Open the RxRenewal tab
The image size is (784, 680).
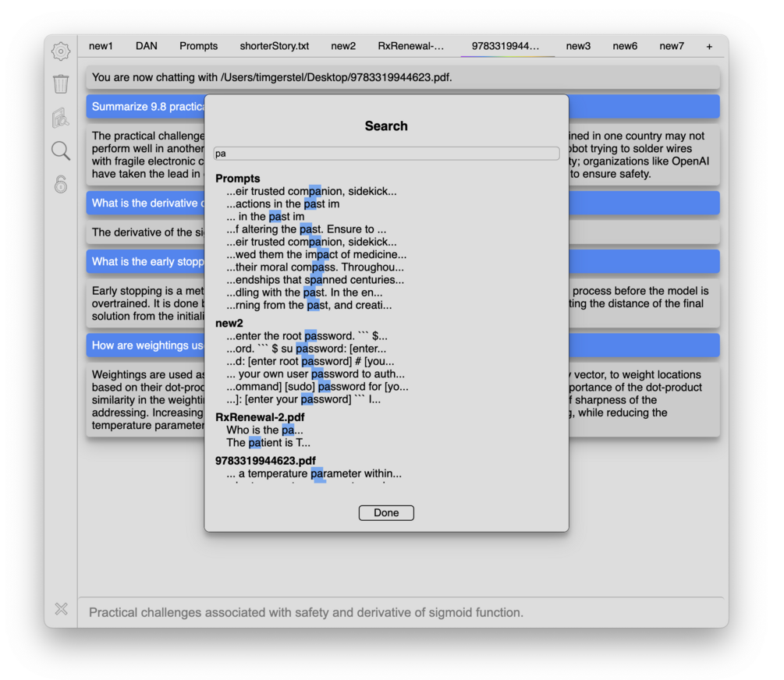410,46
